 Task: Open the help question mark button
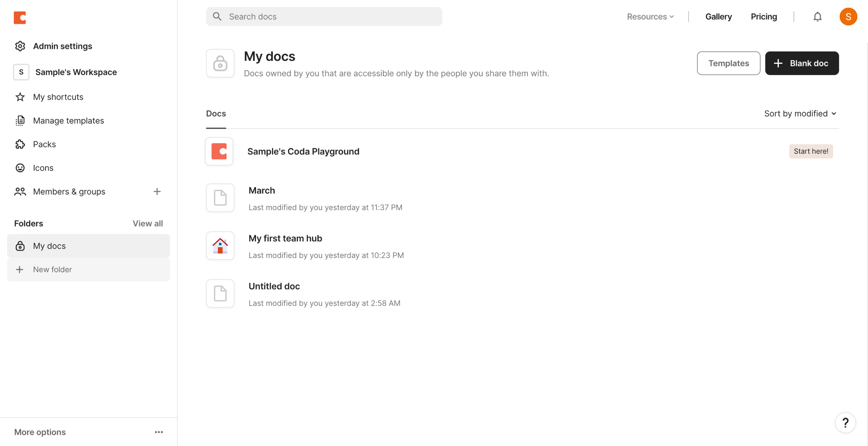pos(845,423)
